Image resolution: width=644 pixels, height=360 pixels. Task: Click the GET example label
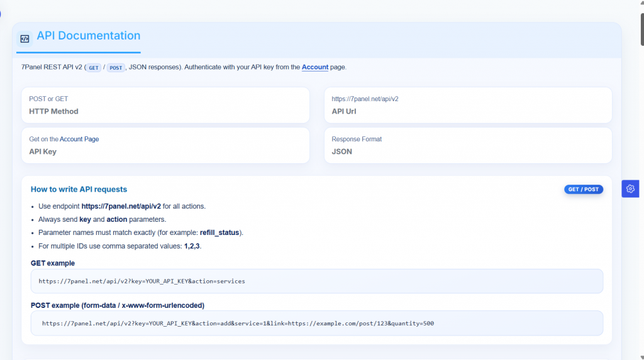coord(53,263)
